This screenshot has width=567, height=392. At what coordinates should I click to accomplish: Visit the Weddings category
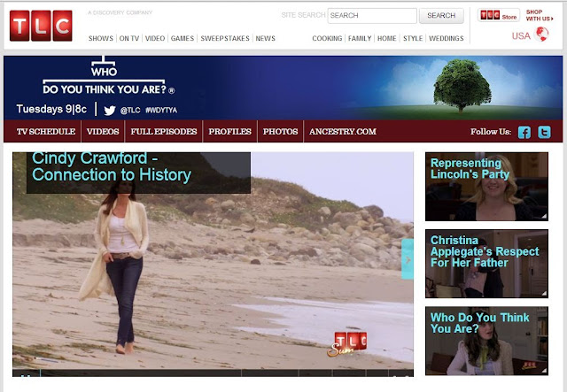[447, 38]
